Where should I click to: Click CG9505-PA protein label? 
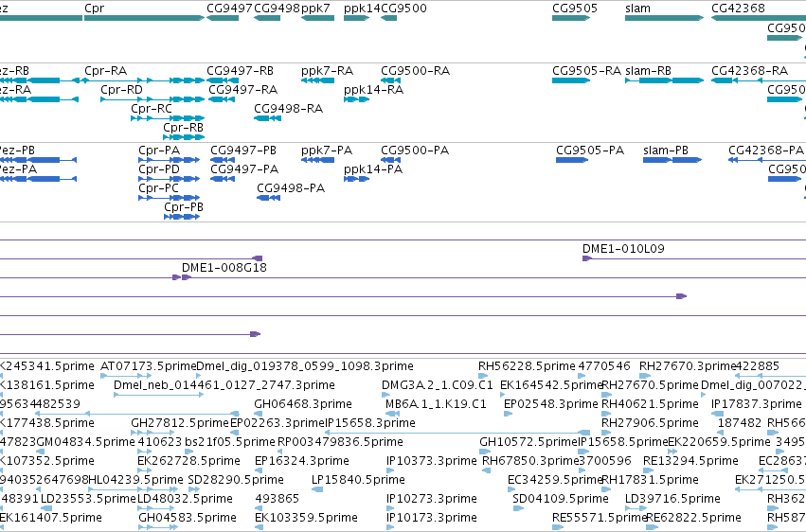pyautogui.click(x=590, y=150)
